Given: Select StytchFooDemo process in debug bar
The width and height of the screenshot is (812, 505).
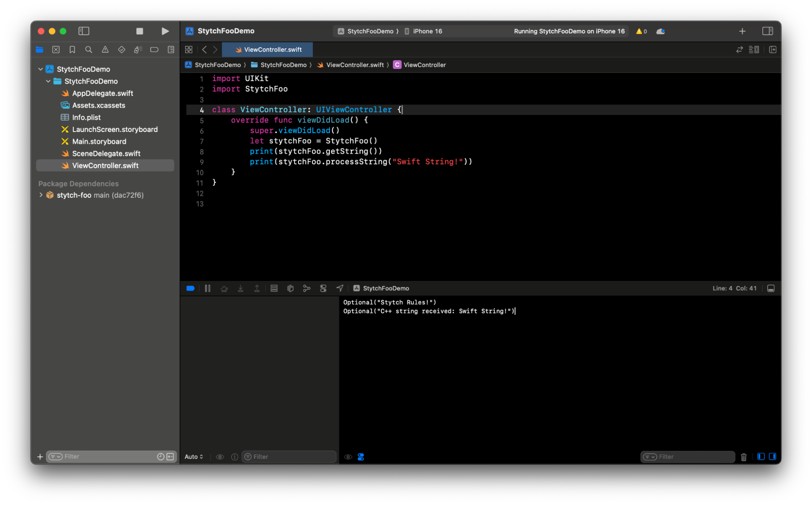Looking at the screenshot, I should tap(381, 288).
